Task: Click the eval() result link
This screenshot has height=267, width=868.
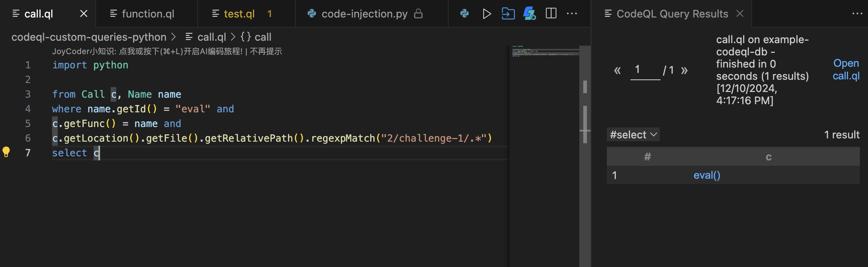Action: coord(707,175)
